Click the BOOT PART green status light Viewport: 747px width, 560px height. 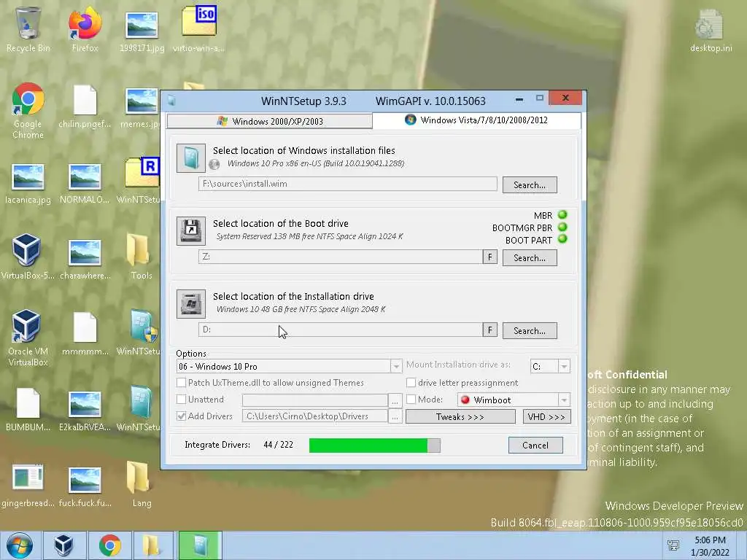point(562,239)
